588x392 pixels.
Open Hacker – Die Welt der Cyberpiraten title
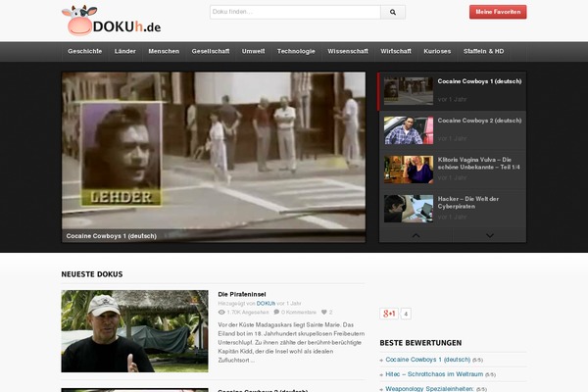[468, 203]
